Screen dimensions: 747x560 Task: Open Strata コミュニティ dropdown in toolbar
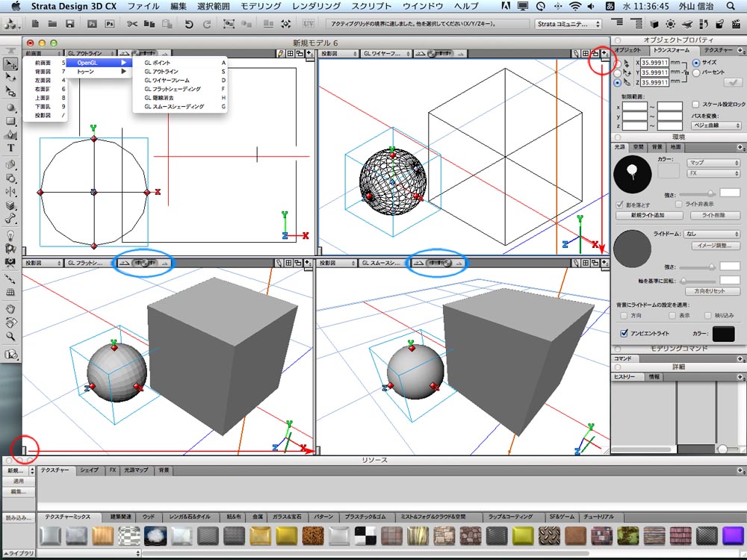point(568,24)
